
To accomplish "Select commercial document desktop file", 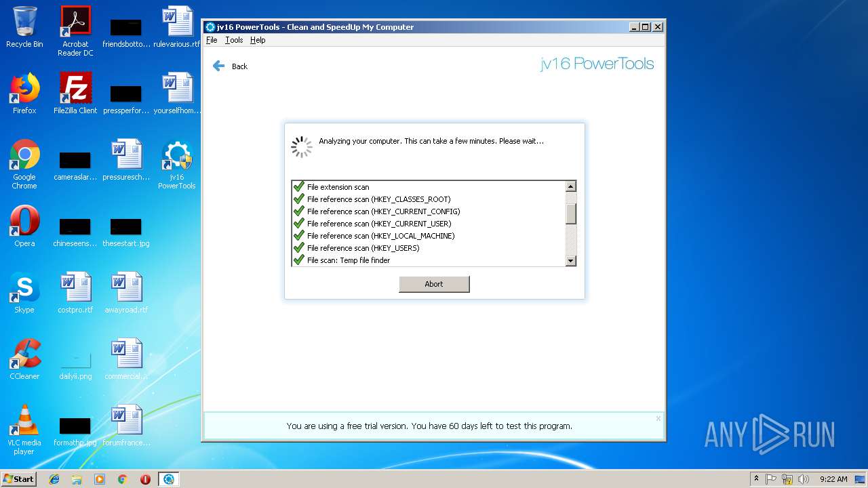I will [126, 359].
